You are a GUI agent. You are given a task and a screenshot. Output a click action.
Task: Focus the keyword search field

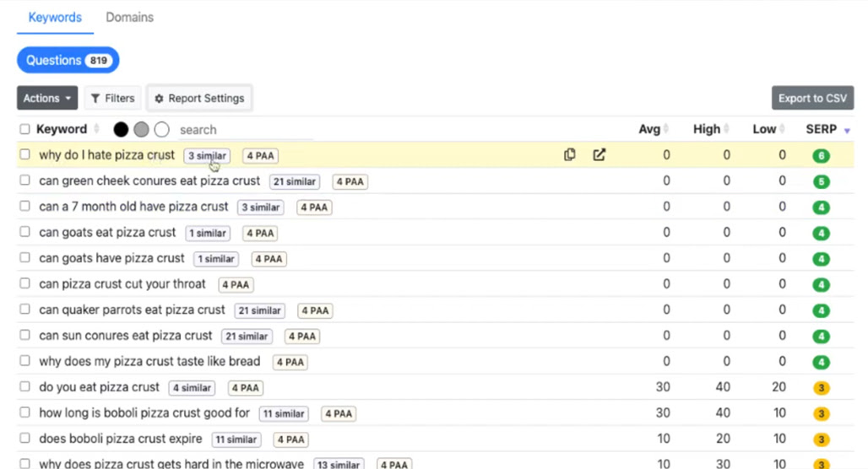pyautogui.click(x=247, y=129)
